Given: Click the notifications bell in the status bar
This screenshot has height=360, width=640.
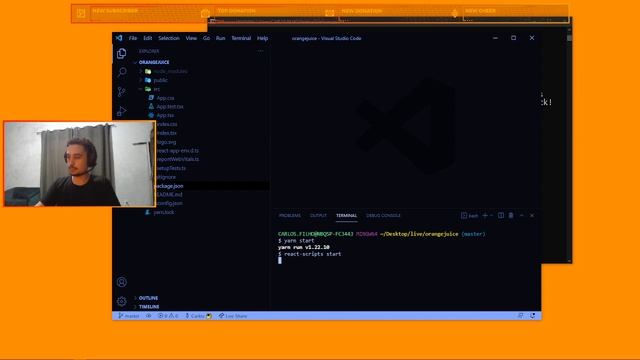Looking at the screenshot, I should (x=533, y=316).
